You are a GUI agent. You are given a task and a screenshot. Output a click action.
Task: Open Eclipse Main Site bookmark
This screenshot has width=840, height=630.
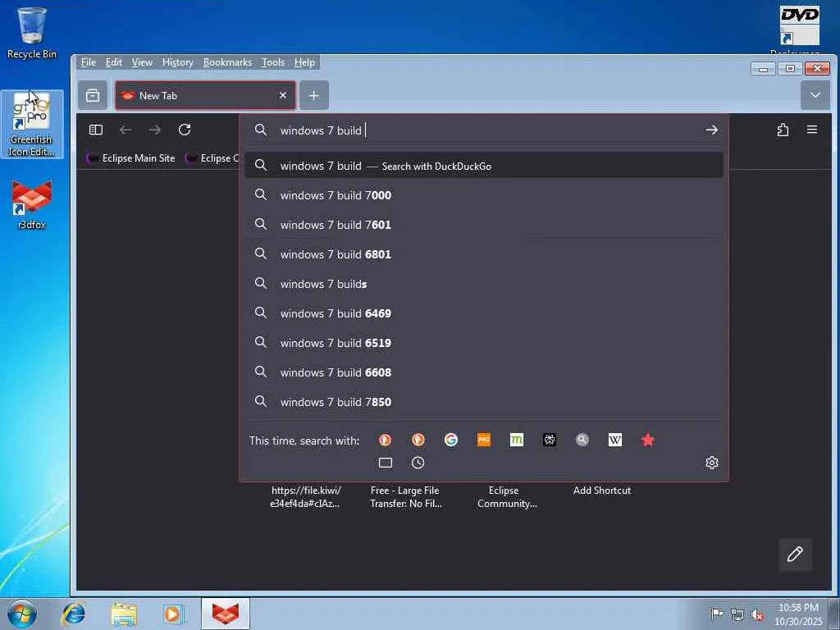tap(131, 158)
